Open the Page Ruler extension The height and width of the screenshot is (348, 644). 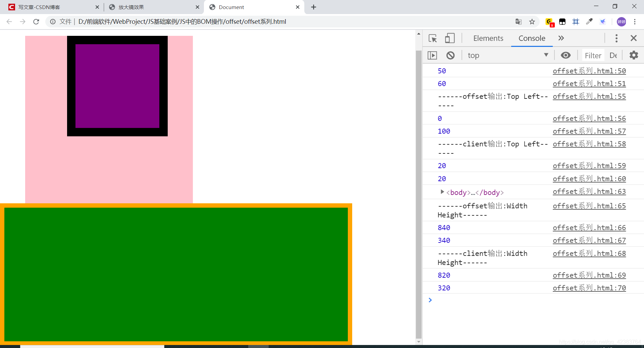[576, 21]
